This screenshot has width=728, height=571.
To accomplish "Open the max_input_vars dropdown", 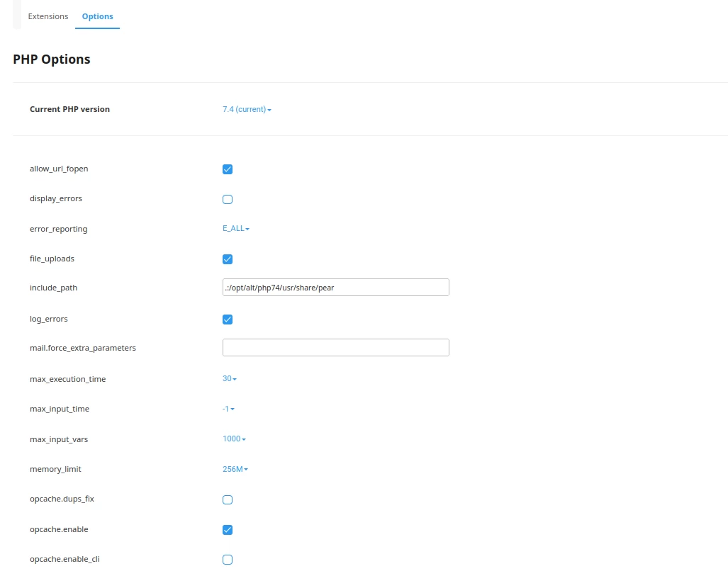I will click(x=234, y=439).
